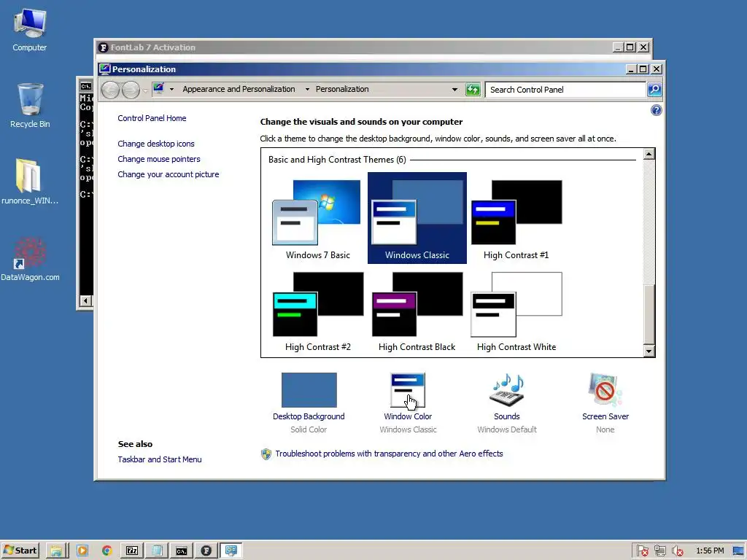
Task: Open the Computer desktop icon
Action: [x=29, y=30]
